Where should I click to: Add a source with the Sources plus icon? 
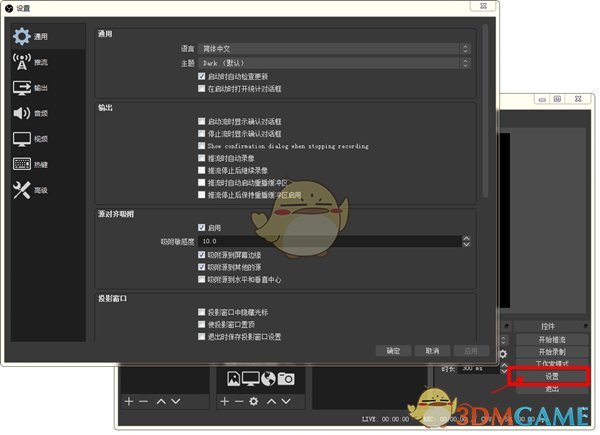tap(225, 401)
